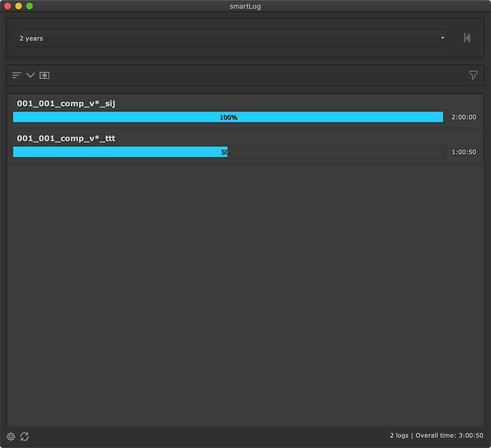Close the smartLog window

[x=8, y=6]
